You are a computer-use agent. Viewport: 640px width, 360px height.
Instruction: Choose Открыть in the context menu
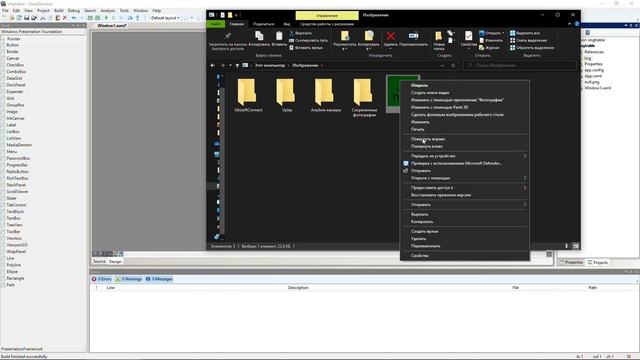point(464,85)
